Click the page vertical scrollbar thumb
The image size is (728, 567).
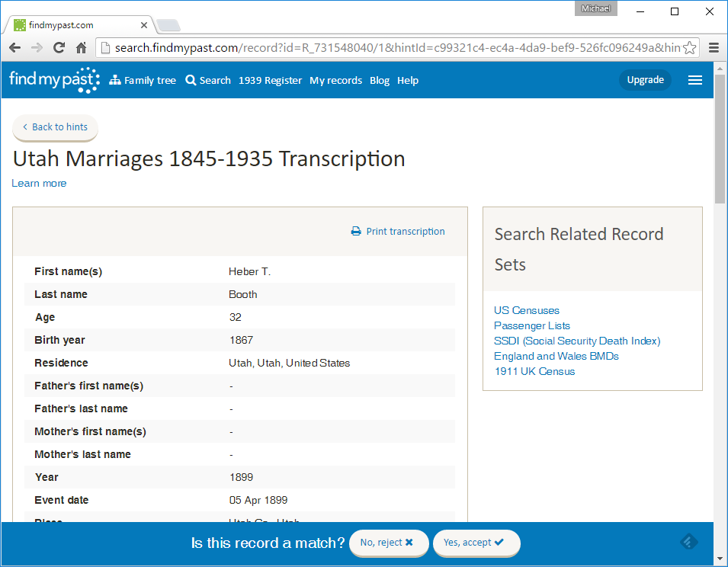coord(720,139)
